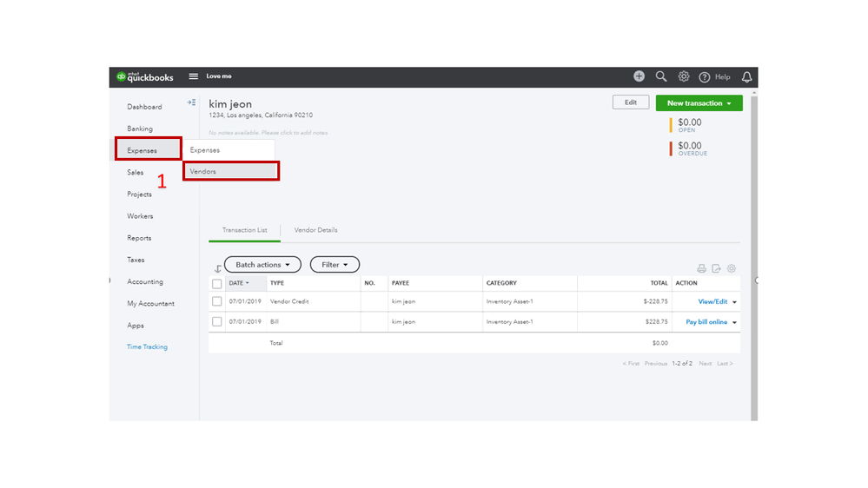Switch to the Transaction List tab
Screen dimensions: 868x488
pyautogui.click(x=245, y=230)
